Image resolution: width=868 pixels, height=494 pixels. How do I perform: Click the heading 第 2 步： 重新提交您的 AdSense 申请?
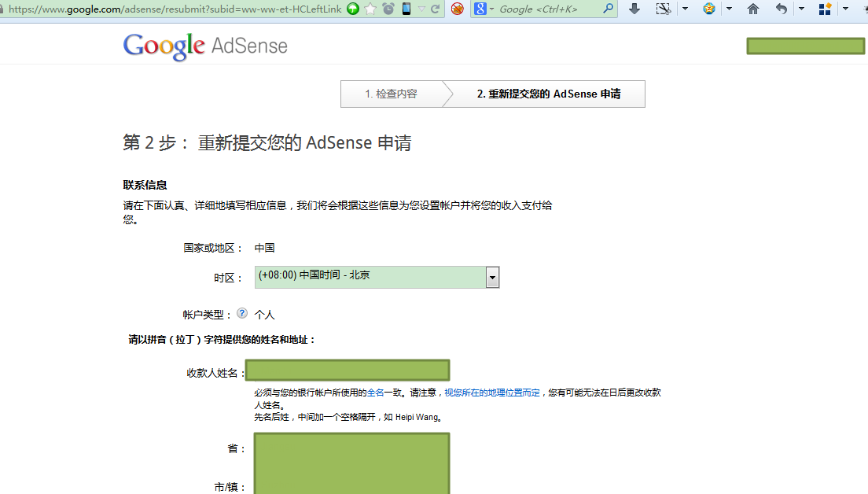coord(267,143)
